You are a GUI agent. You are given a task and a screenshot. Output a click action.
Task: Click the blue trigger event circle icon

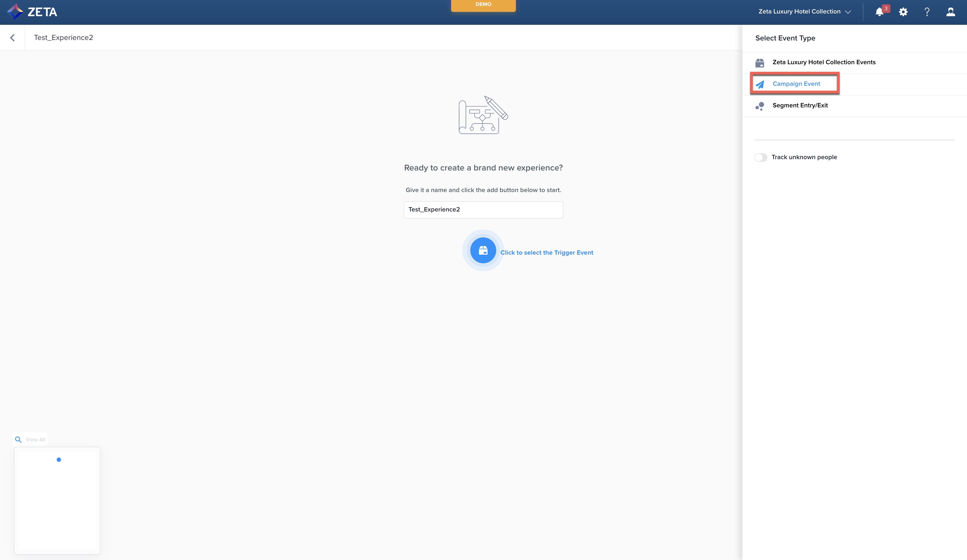[483, 250]
